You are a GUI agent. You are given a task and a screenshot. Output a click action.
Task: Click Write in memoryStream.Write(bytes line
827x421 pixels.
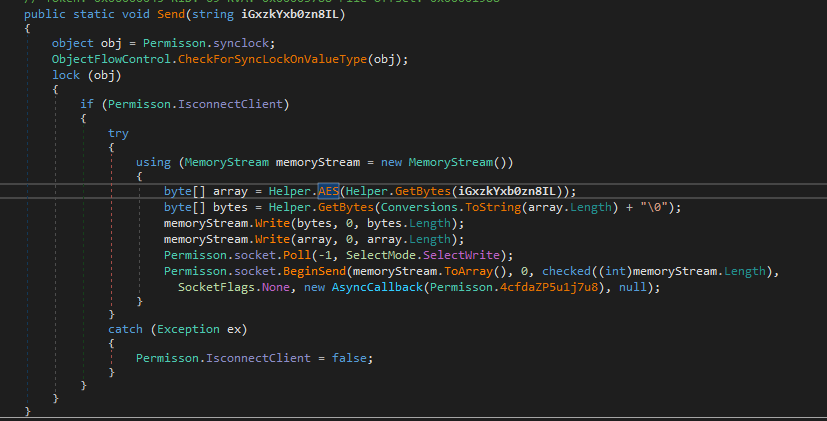pos(272,223)
